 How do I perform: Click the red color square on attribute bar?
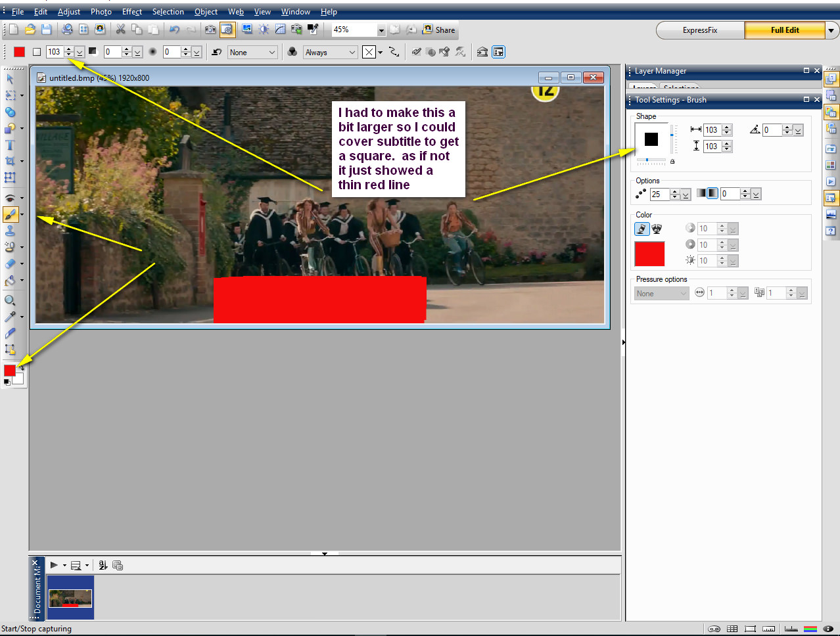tap(19, 52)
